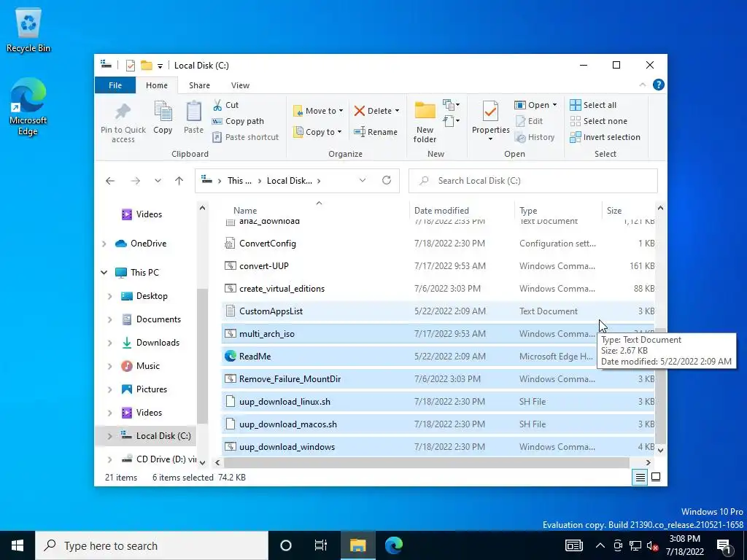Switch to large icons view layout icon

(656, 477)
